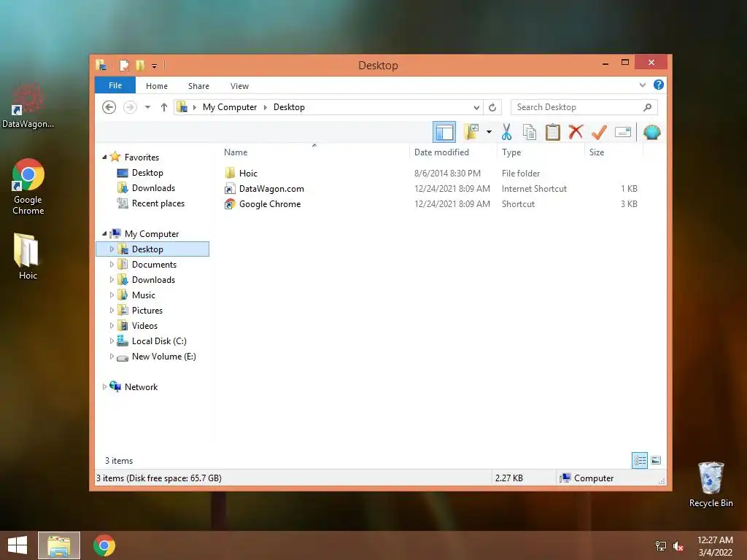Open the dropdown arrow beside folder options icon

(x=489, y=132)
